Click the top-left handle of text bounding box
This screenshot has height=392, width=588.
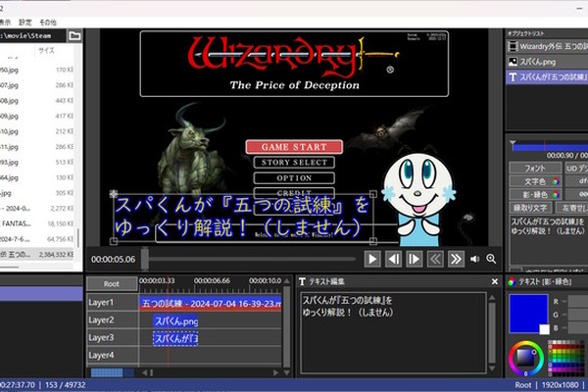[114, 194]
